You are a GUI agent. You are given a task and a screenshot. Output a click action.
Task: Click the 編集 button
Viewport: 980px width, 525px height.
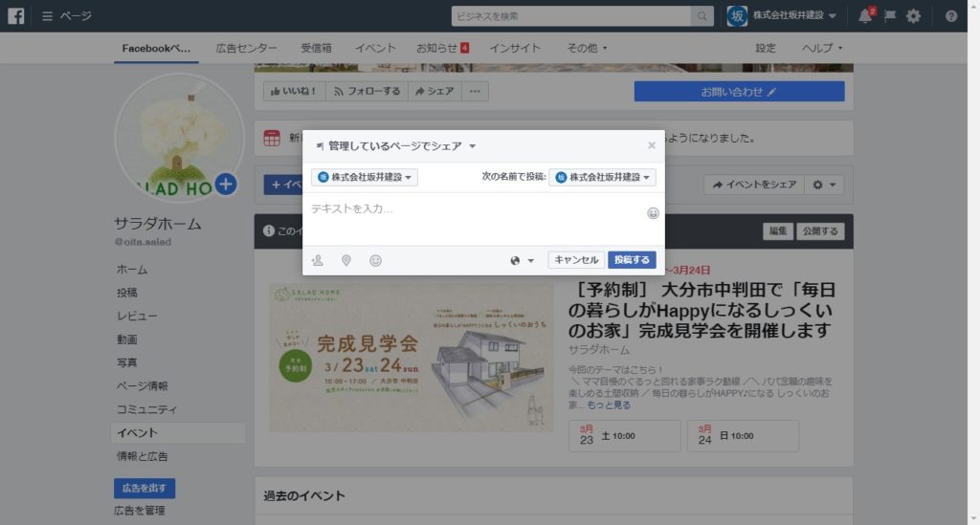click(778, 231)
